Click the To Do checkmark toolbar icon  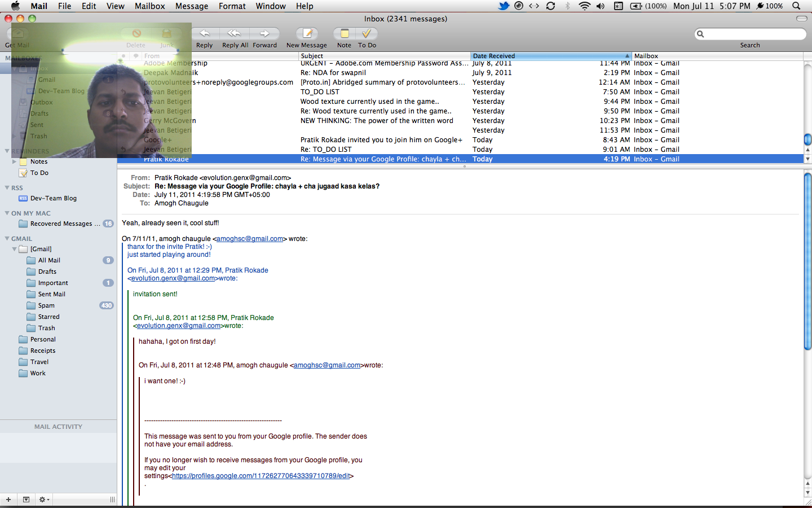[x=367, y=34]
